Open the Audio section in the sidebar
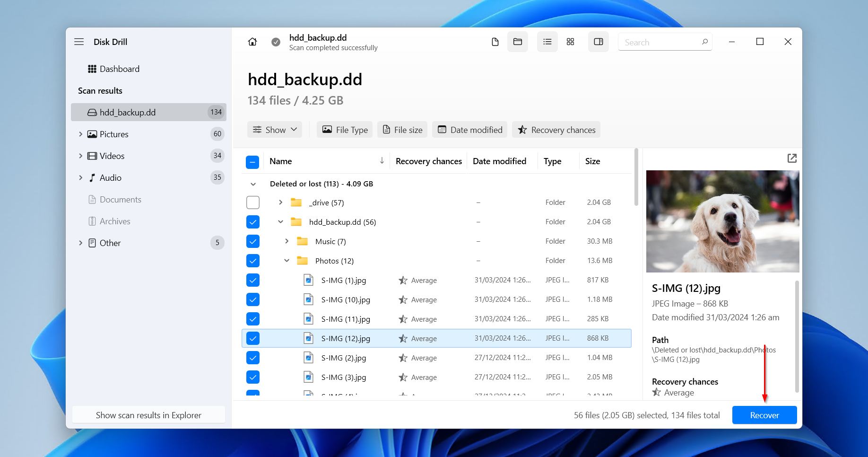 click(110, 177)
